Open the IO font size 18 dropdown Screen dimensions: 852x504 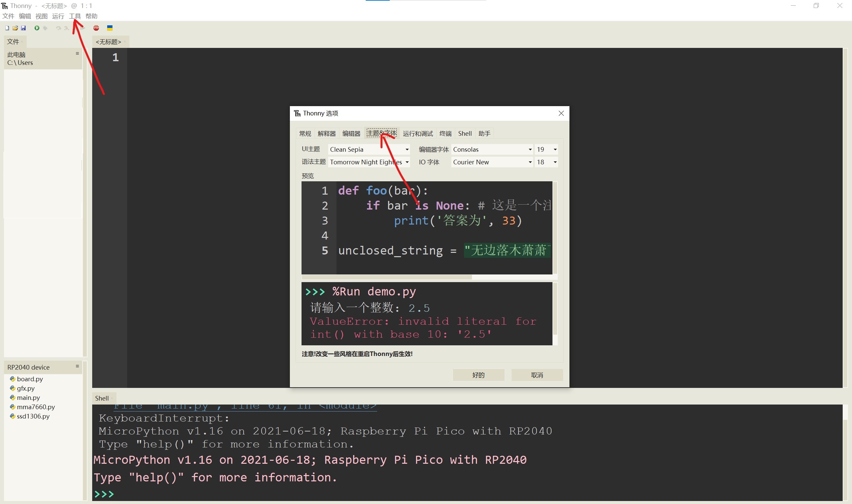[546, 162]
